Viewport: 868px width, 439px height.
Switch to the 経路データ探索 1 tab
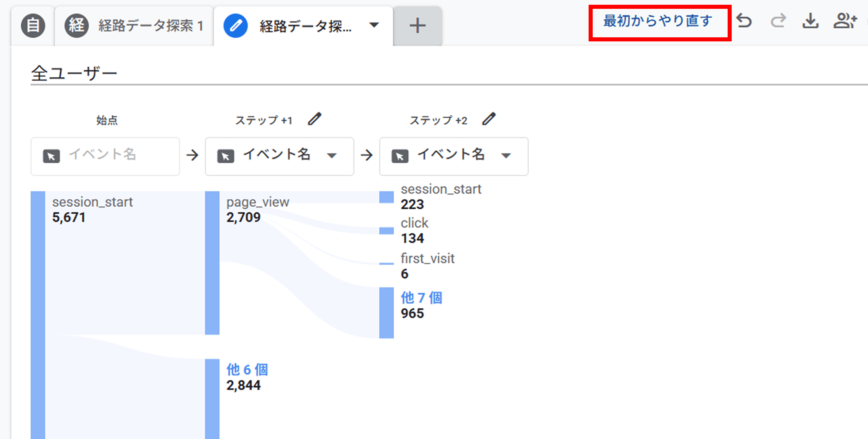134,26
